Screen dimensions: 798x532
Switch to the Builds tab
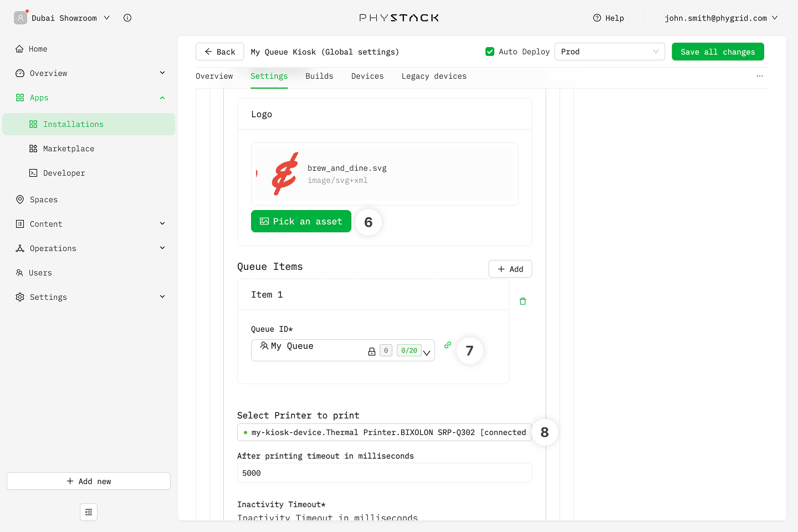319,76
